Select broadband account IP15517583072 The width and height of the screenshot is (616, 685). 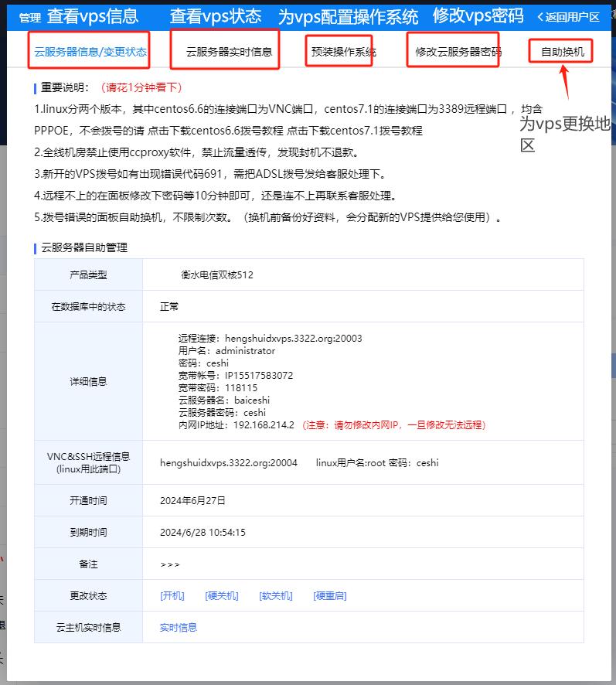click(x=259, y=376)
